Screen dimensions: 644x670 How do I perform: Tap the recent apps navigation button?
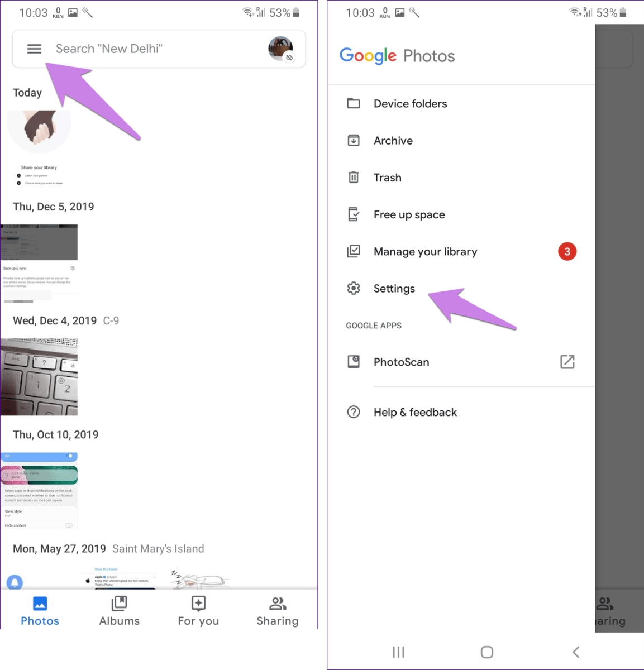pyautogui.click(x=398, y=652)
